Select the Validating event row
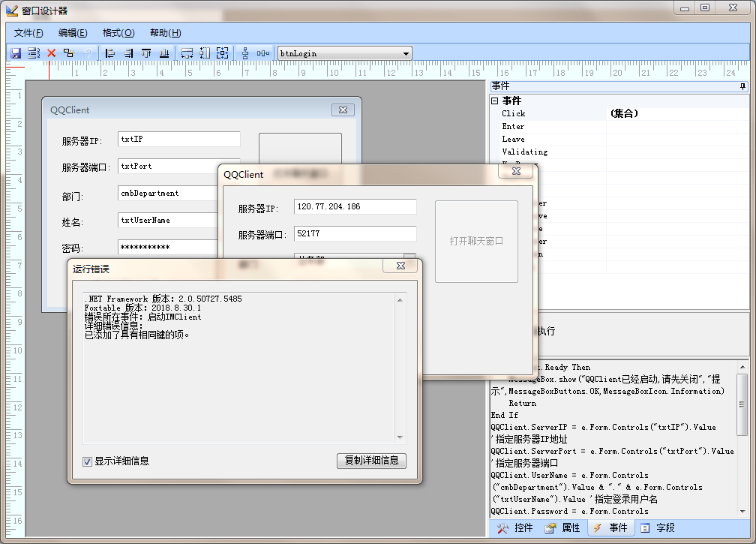The image size is (756, 544). coord(619,152)
